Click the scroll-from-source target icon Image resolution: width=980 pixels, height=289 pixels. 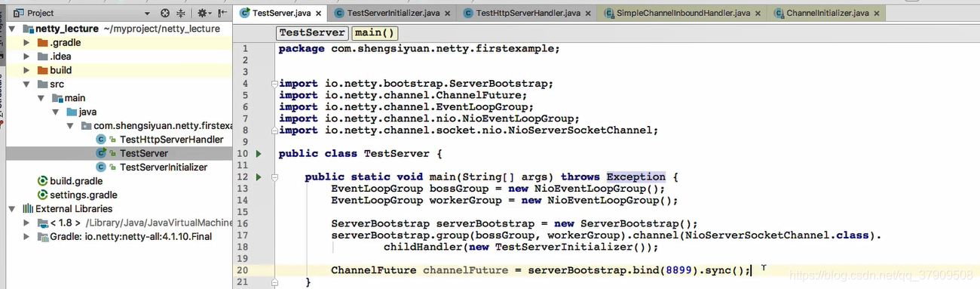coord(166,14)
